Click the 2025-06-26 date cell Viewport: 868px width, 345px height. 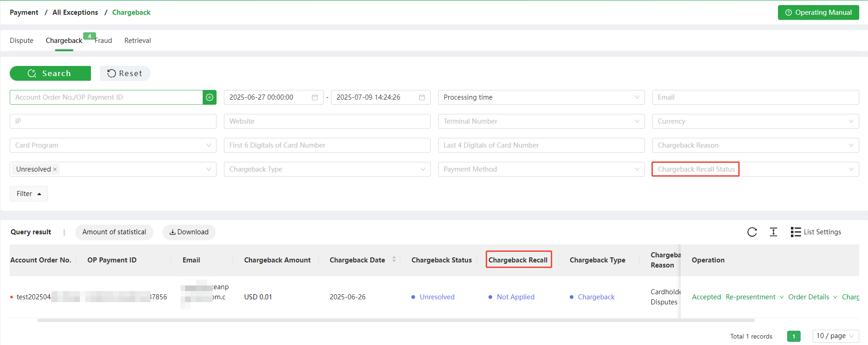click(347, 297)
